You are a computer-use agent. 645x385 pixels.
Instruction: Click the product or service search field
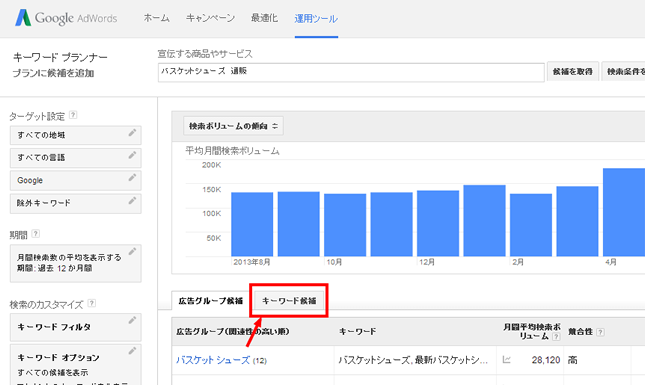(x=351, y=72)
